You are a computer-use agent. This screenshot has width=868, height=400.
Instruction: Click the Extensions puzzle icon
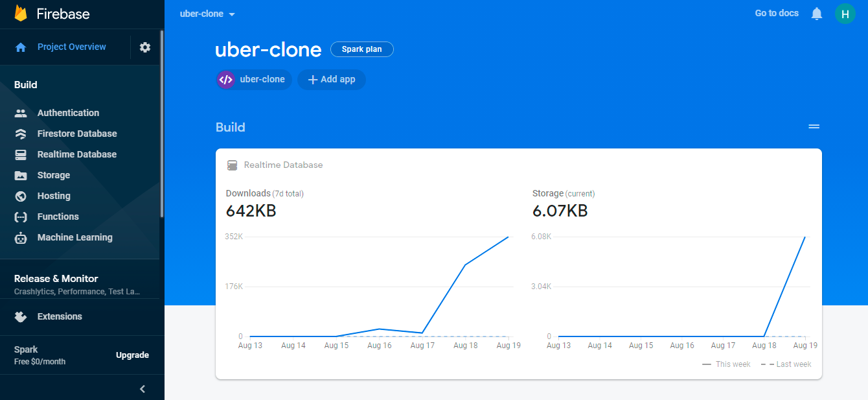coord(21,316)
